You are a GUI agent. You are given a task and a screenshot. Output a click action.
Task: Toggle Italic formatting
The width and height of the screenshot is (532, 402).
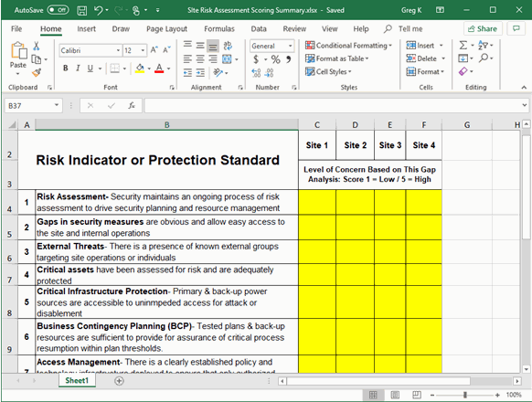[78, 69]
